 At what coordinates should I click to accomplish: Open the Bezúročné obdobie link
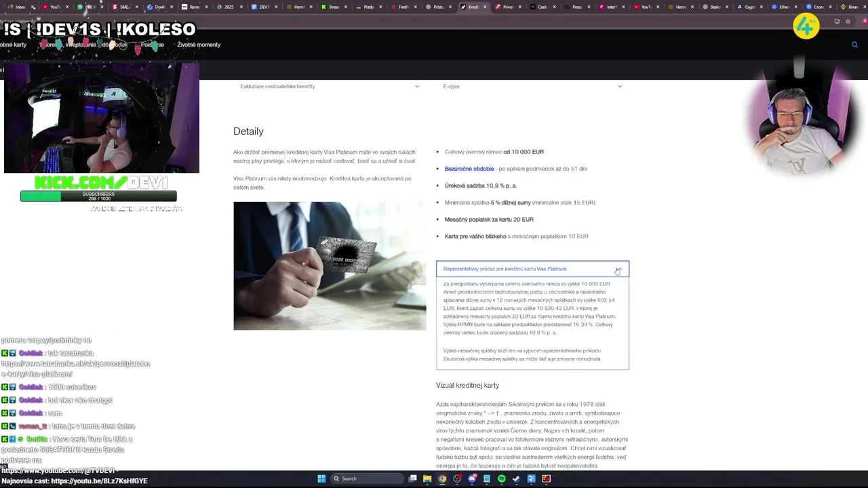click(469, 169)
